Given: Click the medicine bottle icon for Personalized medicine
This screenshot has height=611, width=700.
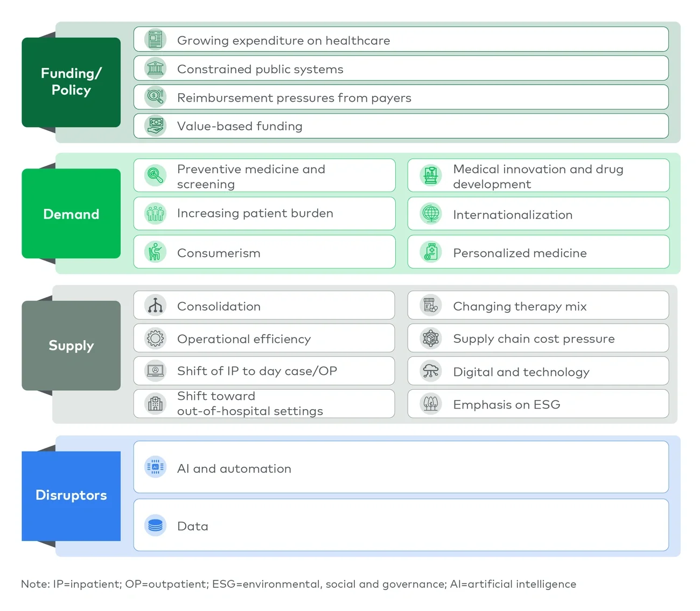Looking at the screenshot, I should tap(431, 252).
